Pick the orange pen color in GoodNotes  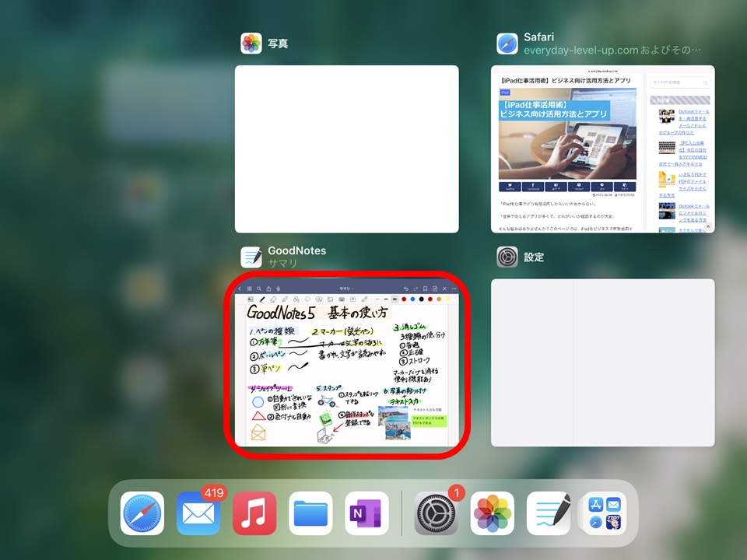pyautogui.click(x=439, y=299)
